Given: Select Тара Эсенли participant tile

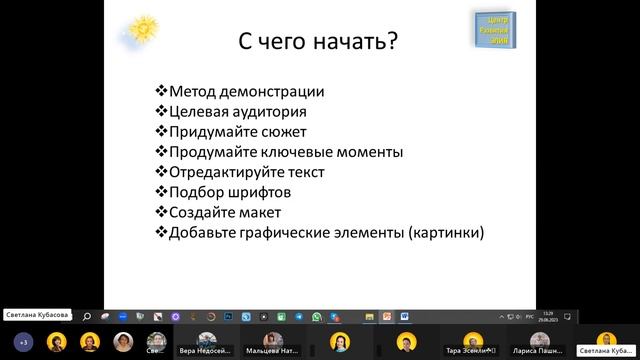Looking at the screenshot, I should (x=472, y=343).
